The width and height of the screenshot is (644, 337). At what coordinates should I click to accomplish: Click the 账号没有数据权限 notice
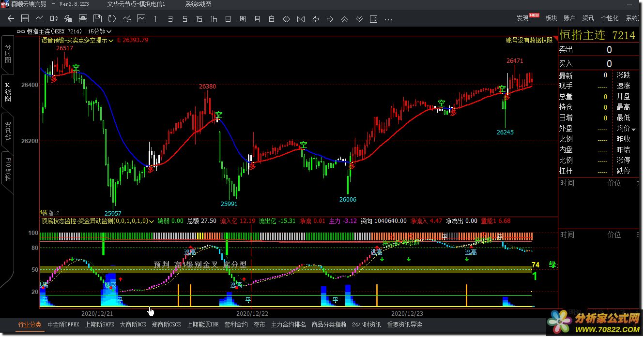tap(529, 41)
